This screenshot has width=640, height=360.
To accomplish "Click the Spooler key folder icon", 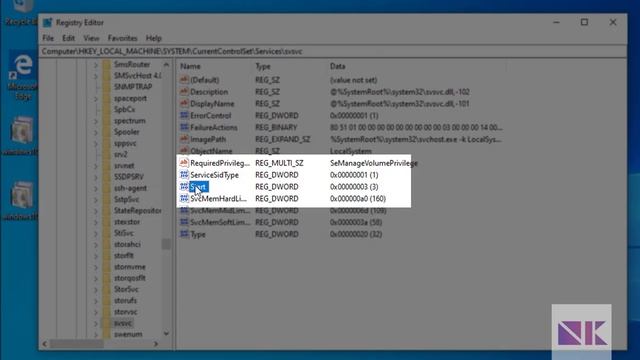I will 107,132.
